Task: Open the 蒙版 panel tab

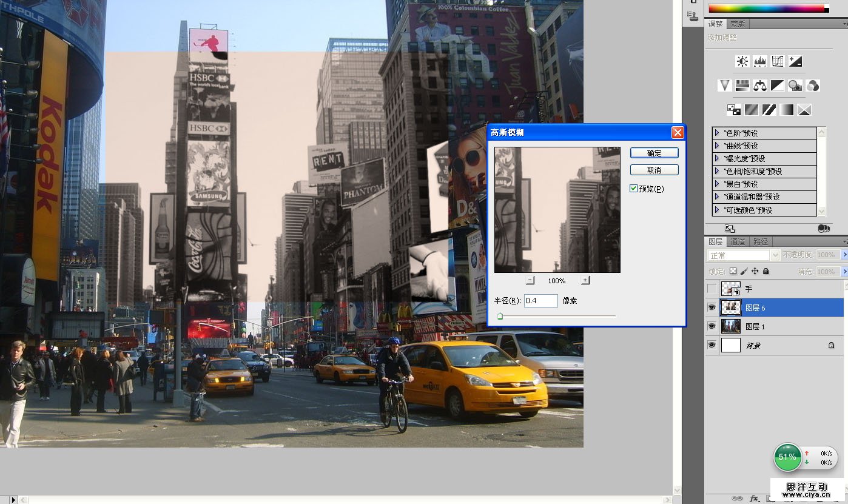Action: click(738, 24)
